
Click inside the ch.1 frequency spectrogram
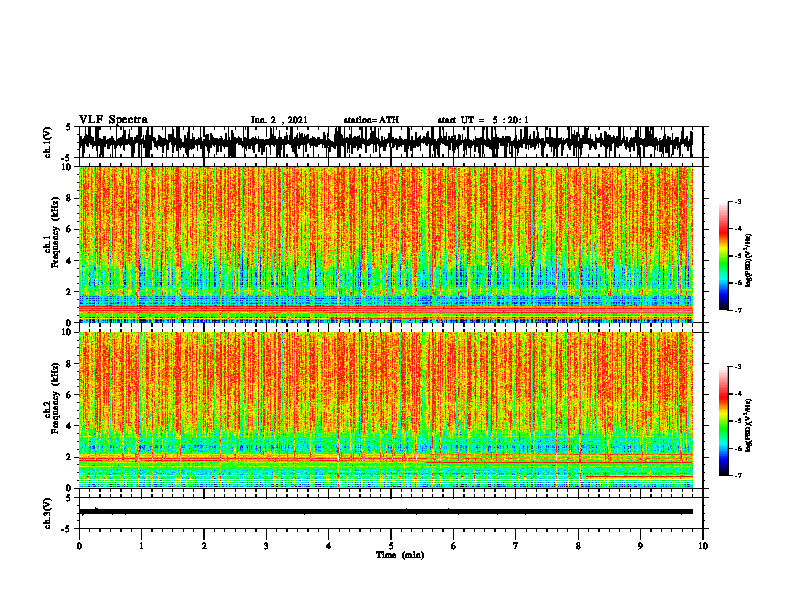click(386, 244)
